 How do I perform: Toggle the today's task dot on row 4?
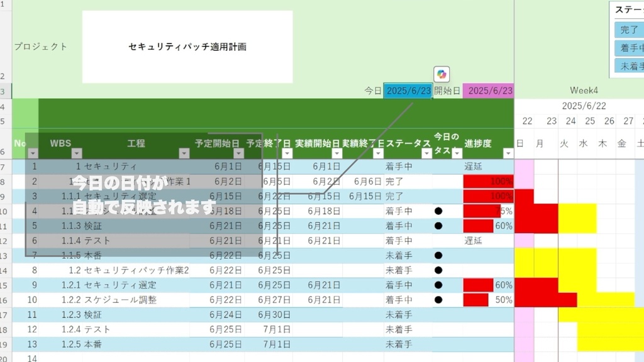click(x=439, y=211)
